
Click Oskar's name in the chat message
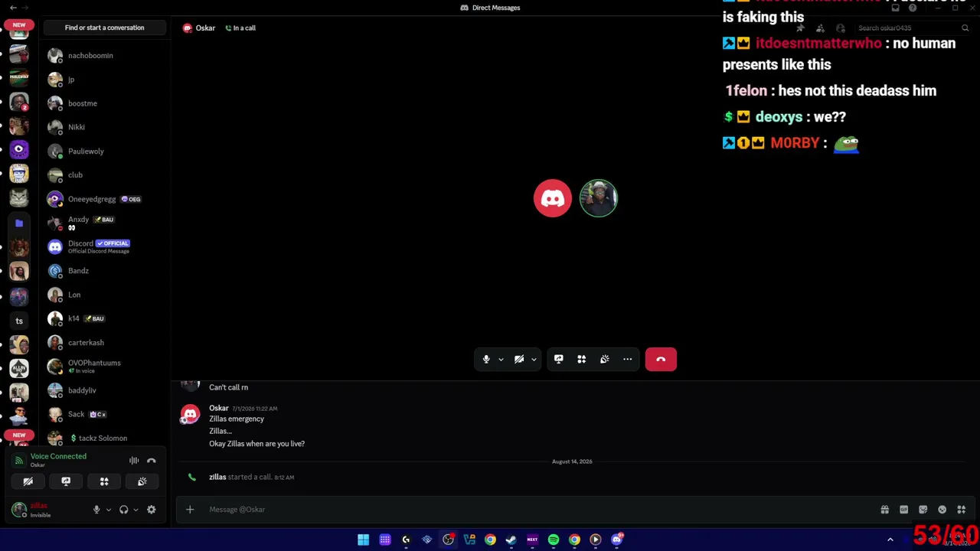click(219, 408)
